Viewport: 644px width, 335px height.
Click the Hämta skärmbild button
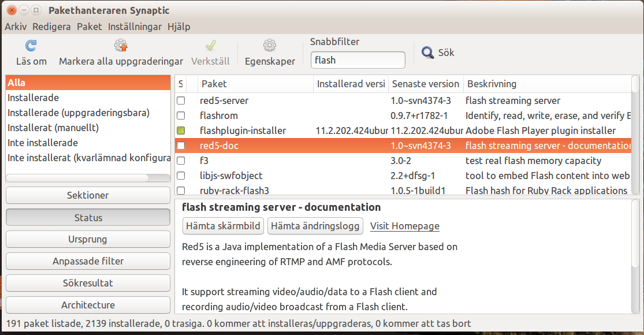tap(223, 226)
